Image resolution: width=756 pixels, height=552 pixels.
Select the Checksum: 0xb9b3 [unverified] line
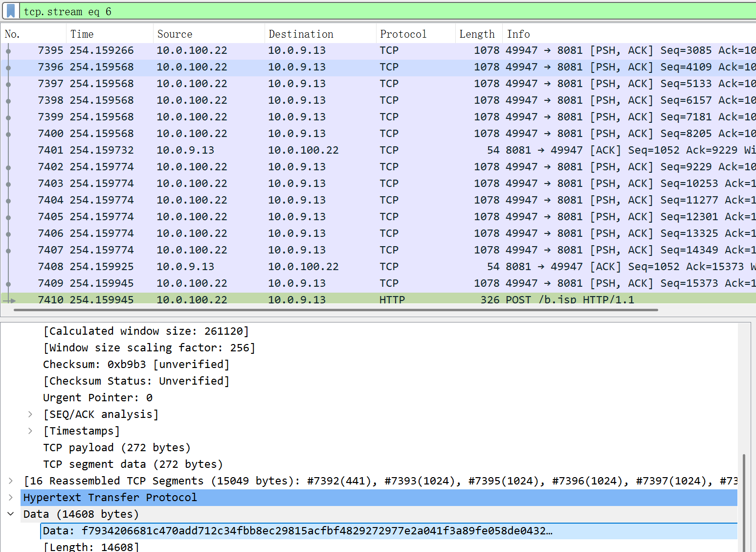coord(136,365)
